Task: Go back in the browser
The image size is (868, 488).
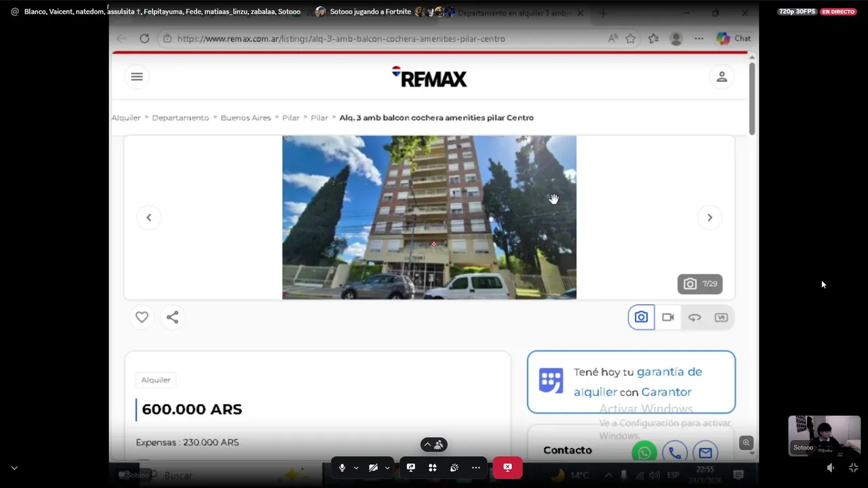Action: pyautogui.click(x=121, y=39)
